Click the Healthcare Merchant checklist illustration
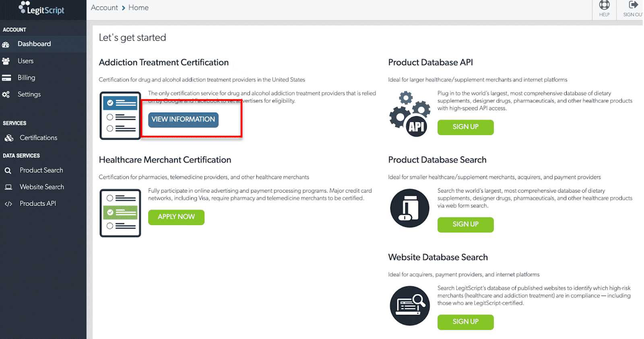 (120, 213)
